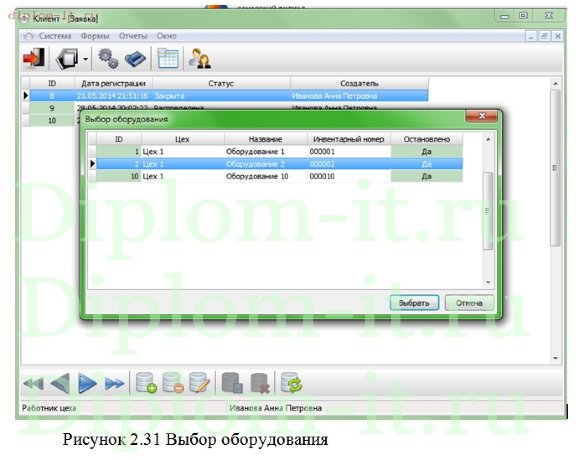This screenshot has height=460, width=584.
Task: Click the save changes database icon
Action: pyautogui.click(x=232, y=383)
